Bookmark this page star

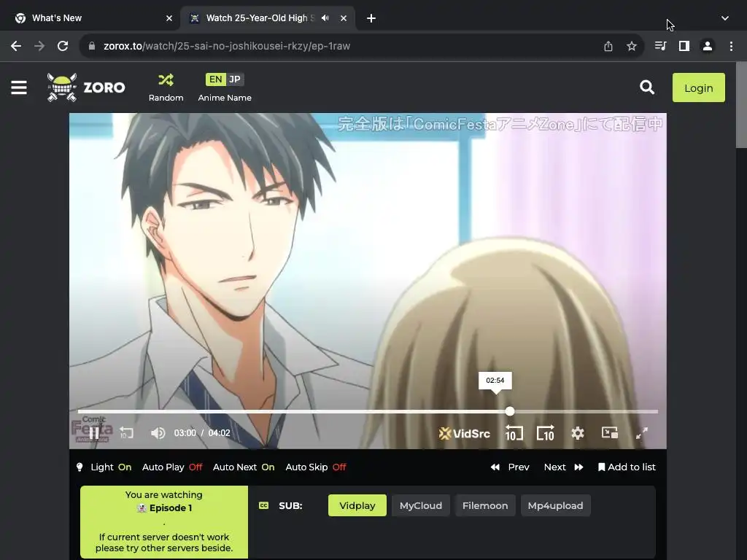631,46
